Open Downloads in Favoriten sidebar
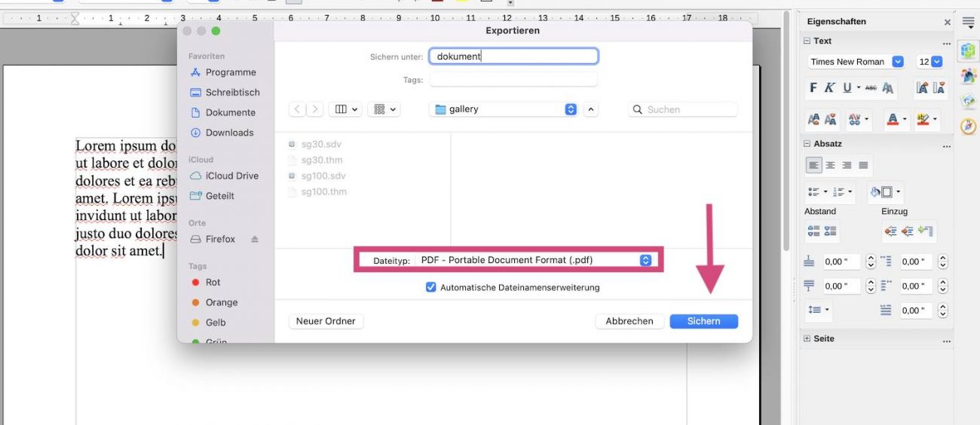 222,133
